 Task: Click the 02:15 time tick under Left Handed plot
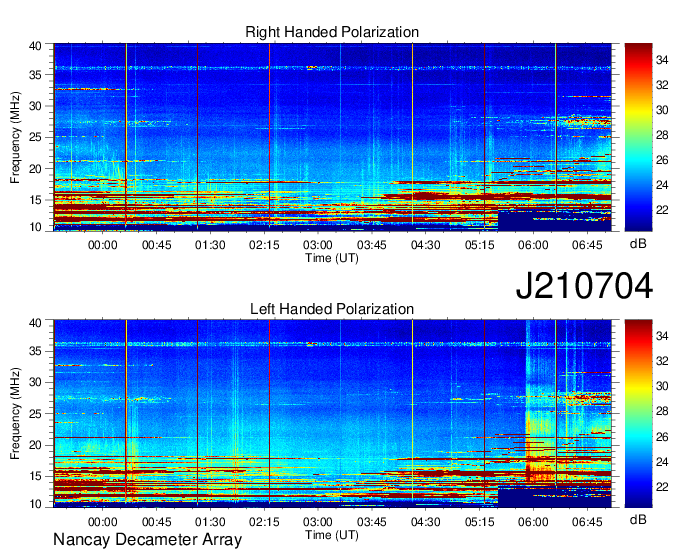tap(264, 522)
